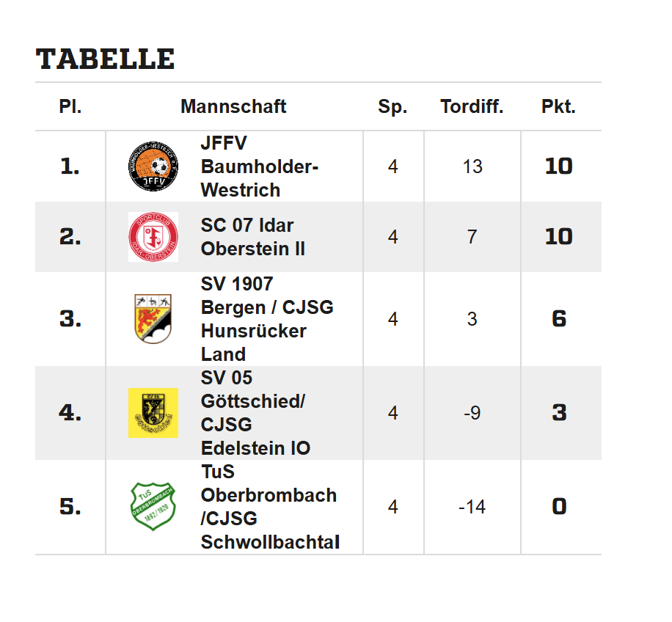The image size is (672, 622).
Task: Click the TABELLE heading
Action: pos(105,59)
